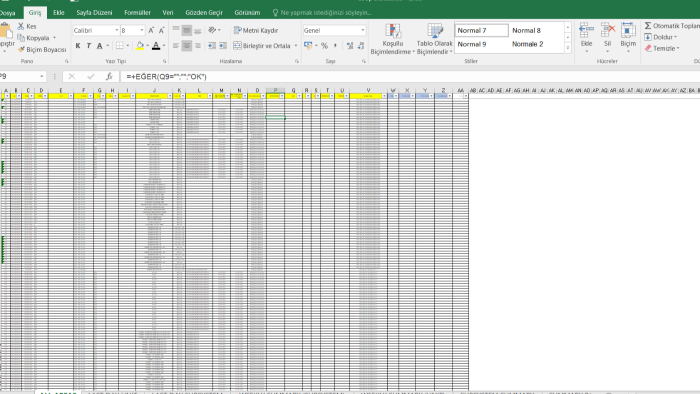Switch to the Ekle ribbon tab
This screenshot has height=394, width=700.
click(59, 12)
